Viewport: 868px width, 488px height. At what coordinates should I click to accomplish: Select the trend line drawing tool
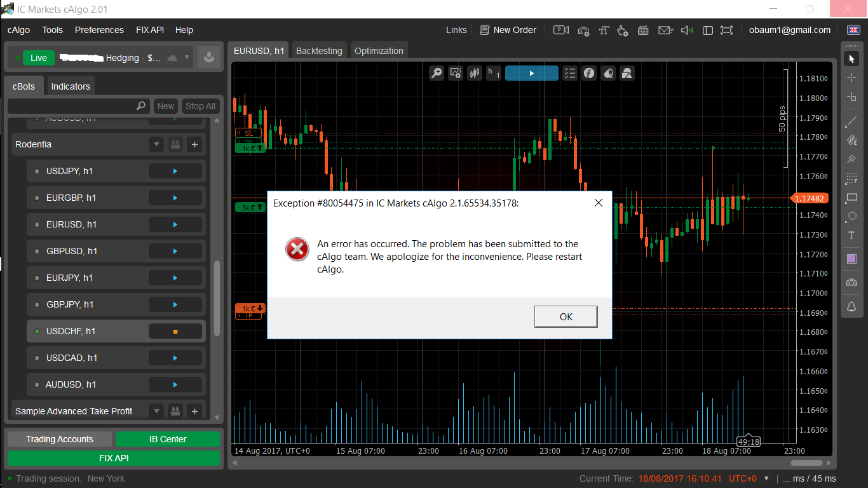point(851,121)
